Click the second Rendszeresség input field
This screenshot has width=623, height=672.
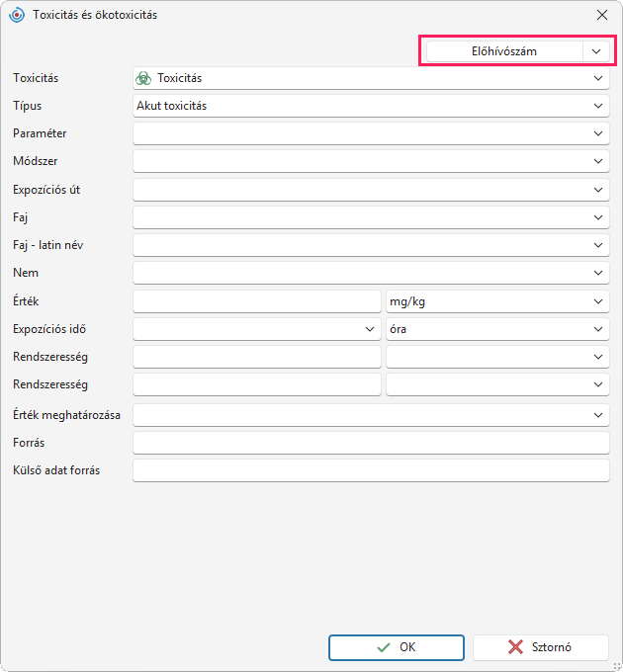257,384
